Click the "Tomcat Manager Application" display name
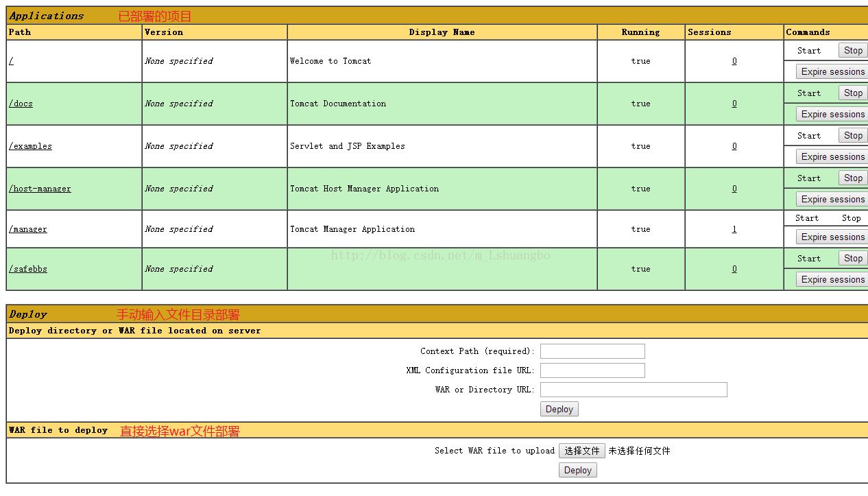This screenshot has height=496, width=868. point(352,229)
